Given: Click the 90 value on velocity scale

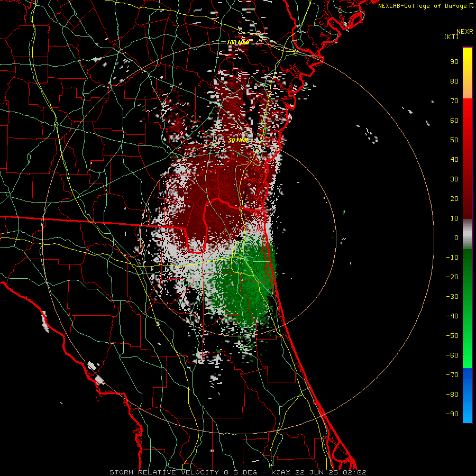Looking at the screenshot, I should [454, 62].
